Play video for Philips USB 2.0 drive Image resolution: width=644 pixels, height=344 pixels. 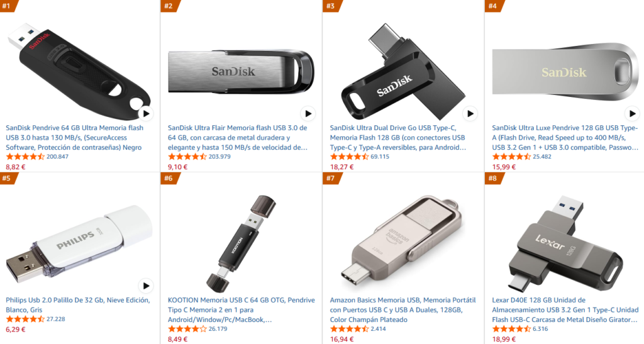tap(146, 286)
